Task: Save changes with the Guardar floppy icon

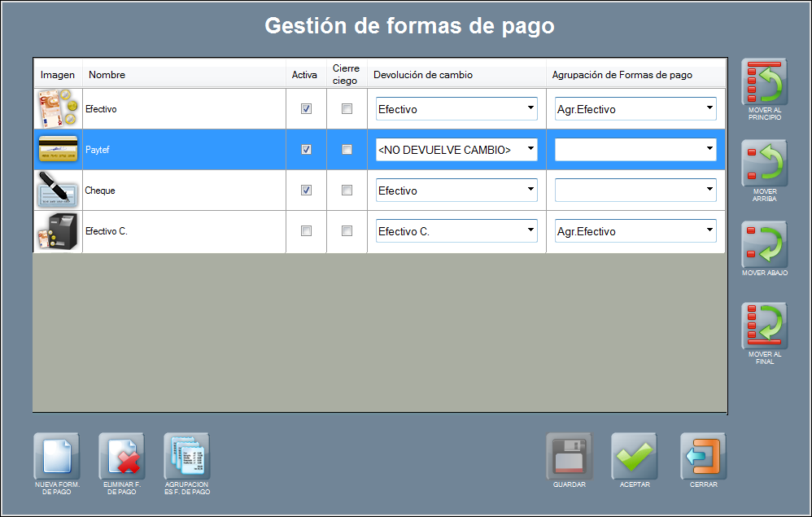Action: pos(569,457)
